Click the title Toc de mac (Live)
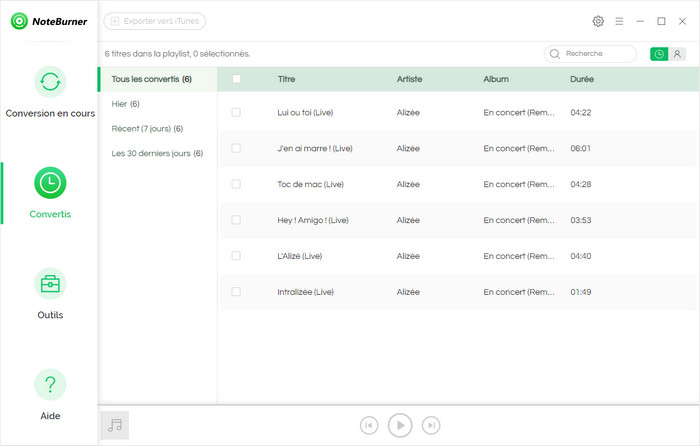 310,184
